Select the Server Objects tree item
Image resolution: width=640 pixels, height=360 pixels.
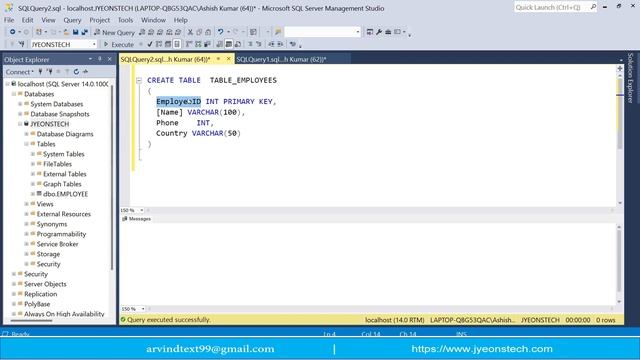45,284
